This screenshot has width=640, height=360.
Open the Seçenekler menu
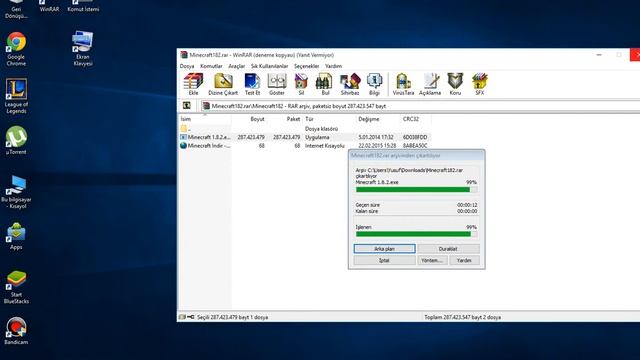tap(307, 66)
